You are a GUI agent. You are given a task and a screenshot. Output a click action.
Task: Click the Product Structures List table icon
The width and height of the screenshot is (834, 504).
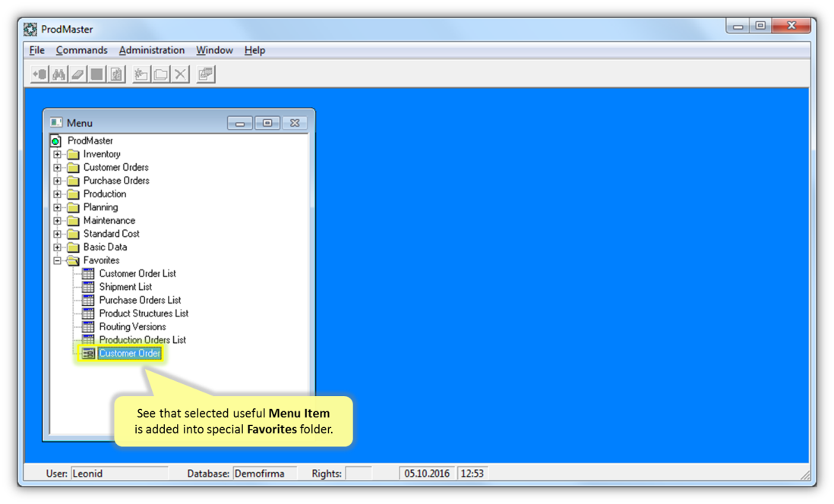pos(88,313)
